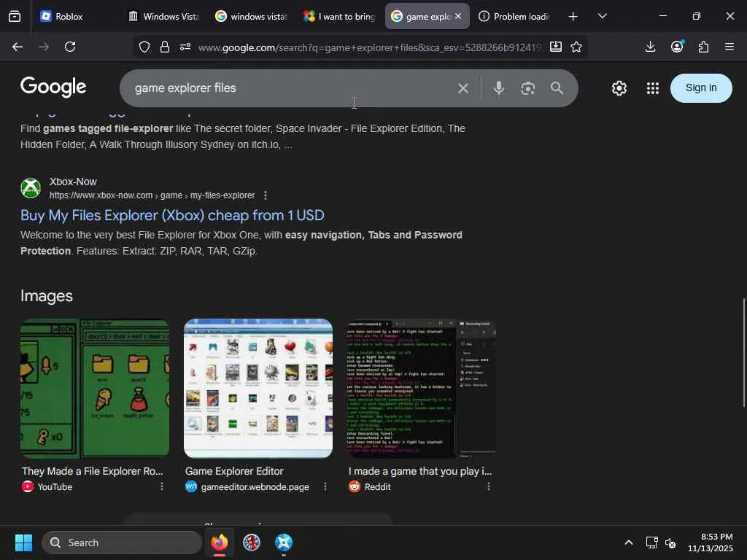The image size is (747, 560).
Task: Open more options for gameeditor.webnode.page image
Action: click(x=325, y=486)
